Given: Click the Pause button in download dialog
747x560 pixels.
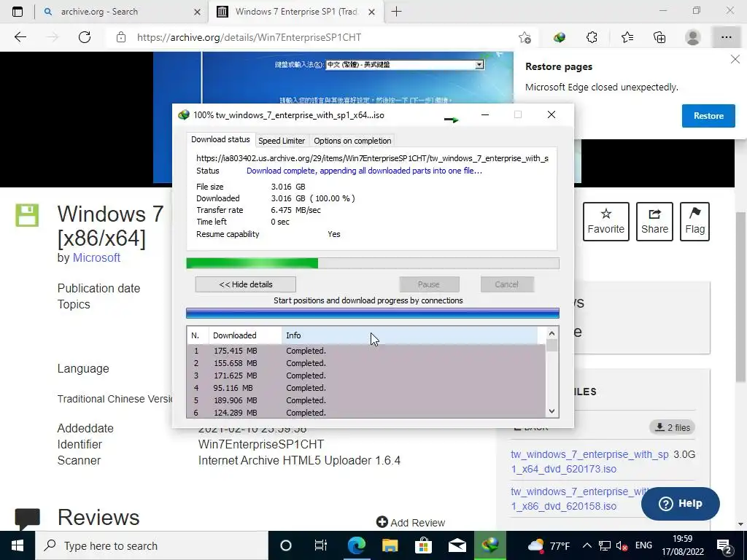Looking at the screenshot, I should pyautogui.click(x=429, y=284).
